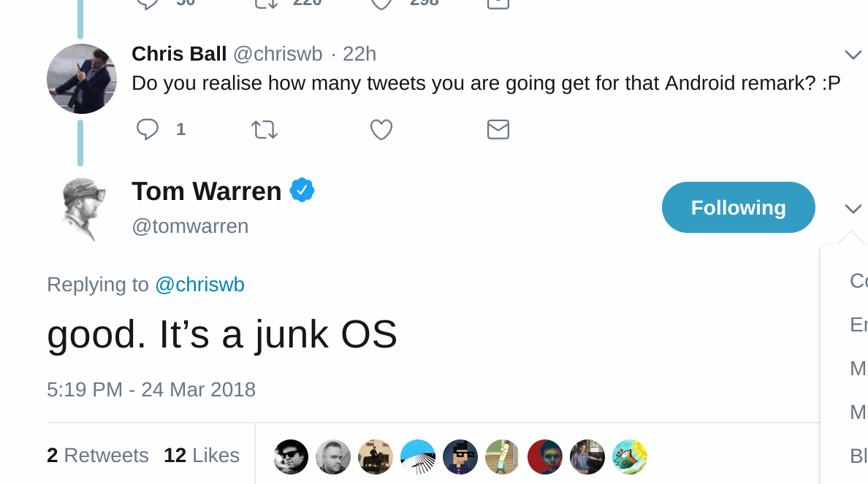868x484 pixels.
Task: Reply to Chris Ball's tweet
Action: tap(148, 129)
